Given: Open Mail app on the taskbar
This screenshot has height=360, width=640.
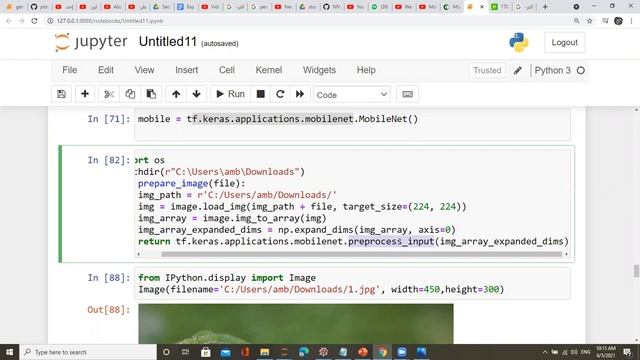Looking at the screenshot, I should coord(225,352).
